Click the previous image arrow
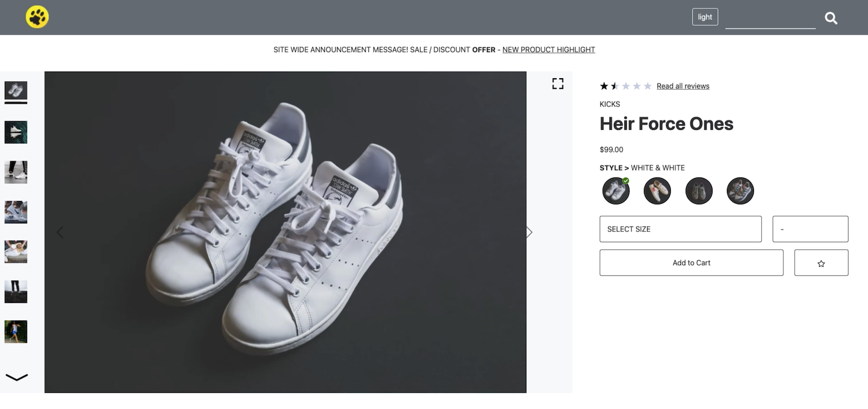The image size is (868, 409). (x=60, y=231)
